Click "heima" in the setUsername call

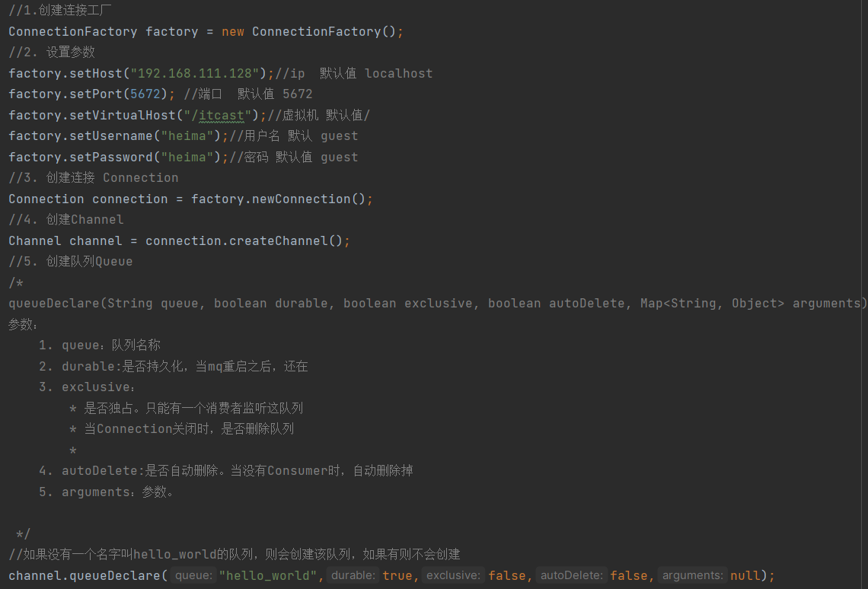coord(187,135)
